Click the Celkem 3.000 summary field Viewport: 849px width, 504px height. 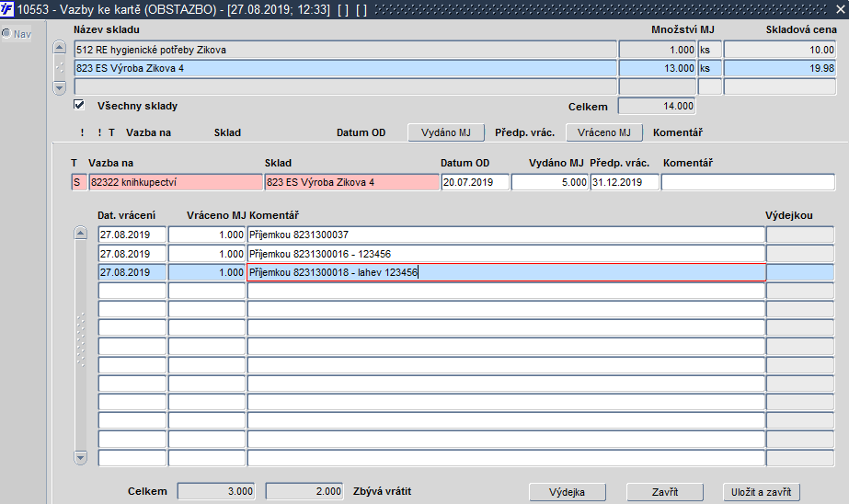pyautogui.click(x=215, y=491)
